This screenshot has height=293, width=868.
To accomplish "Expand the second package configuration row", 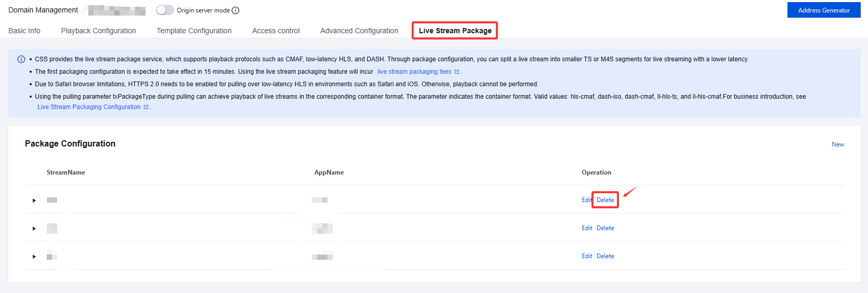I will 34,229.
